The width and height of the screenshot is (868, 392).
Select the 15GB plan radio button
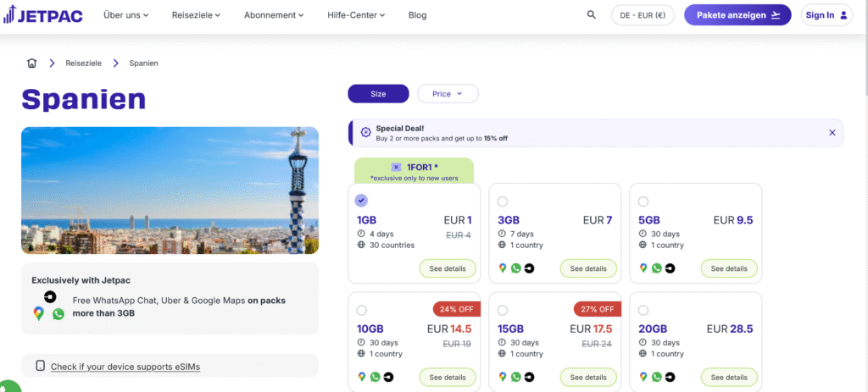click(x=502, y=310)
